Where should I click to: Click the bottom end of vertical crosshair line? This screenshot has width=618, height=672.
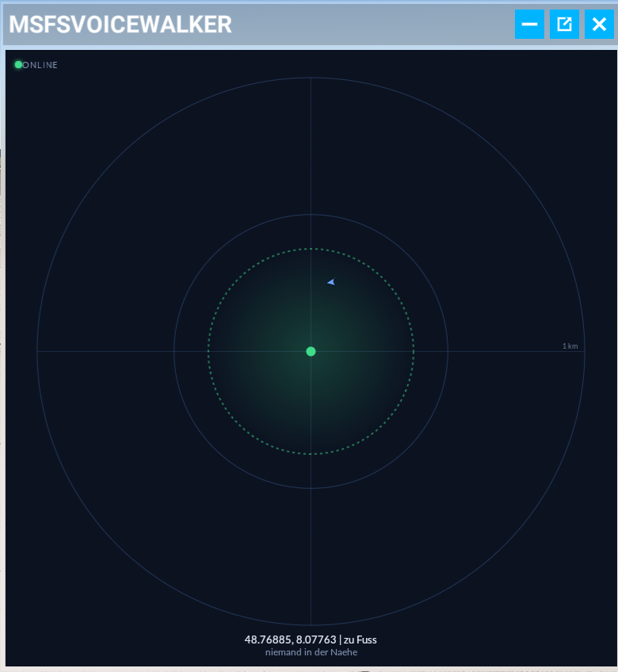311,623
